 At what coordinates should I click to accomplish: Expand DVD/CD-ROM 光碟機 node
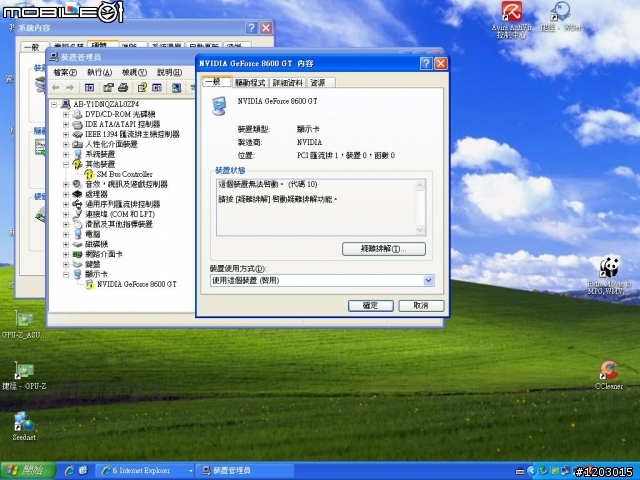66,114
